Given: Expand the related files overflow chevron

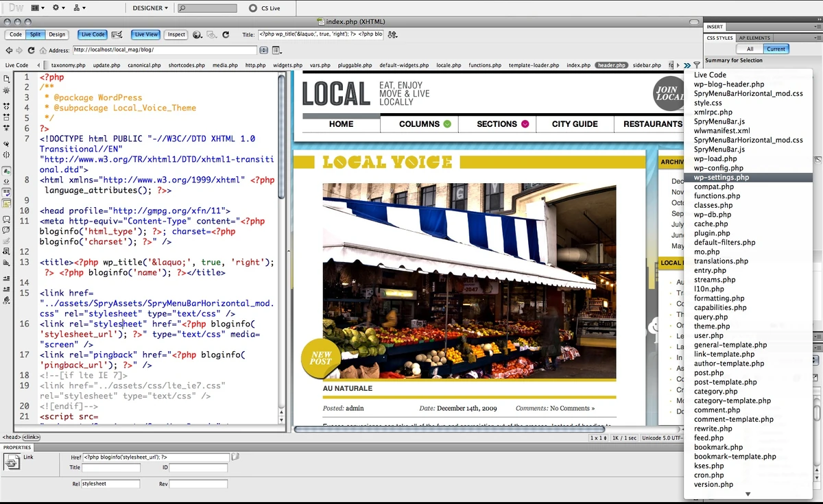Looking at the screenshot, I should coord(686,64).
